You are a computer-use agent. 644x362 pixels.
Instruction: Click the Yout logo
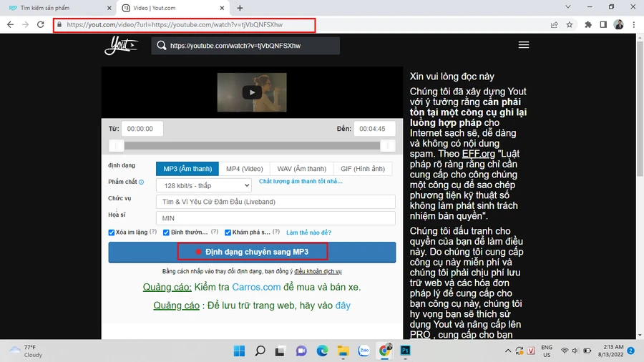pos(121,45)
